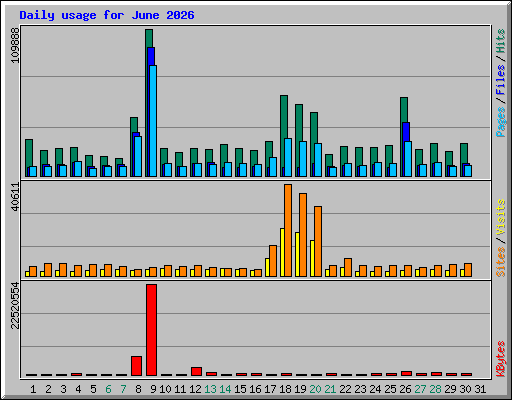Select day 5 on the x-axis

point(93,389)
